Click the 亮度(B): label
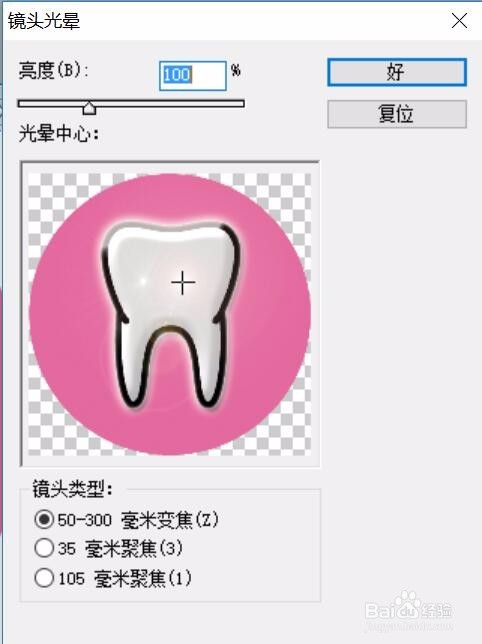 point(53,71)
